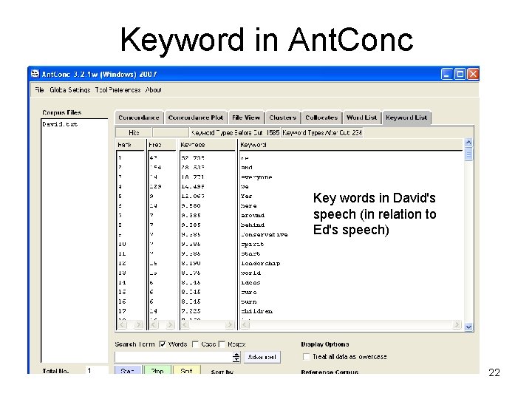Select keyword 'Conservative' in the list
Image resolution: width=532 pixels, height=399 pixels.
point(265,234)
